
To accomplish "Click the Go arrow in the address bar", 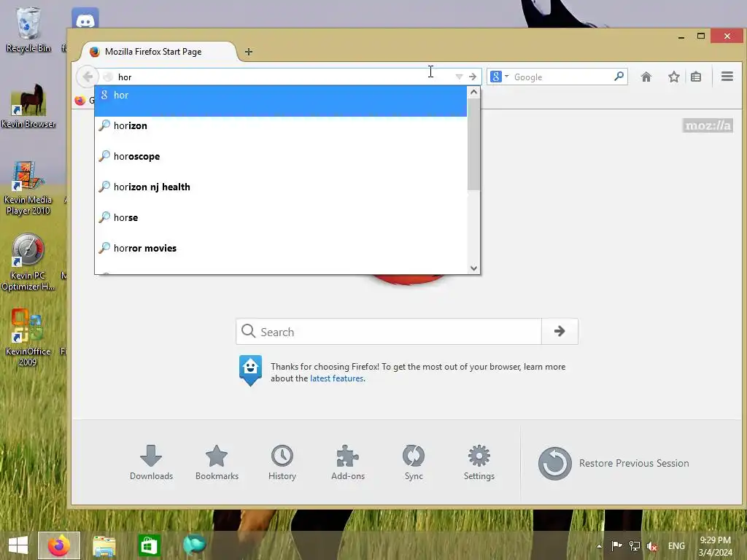I will [473, 77].
